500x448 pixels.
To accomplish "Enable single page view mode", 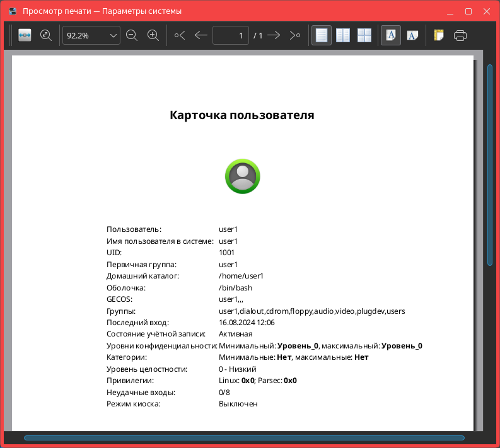I will (x=322, y=35).
